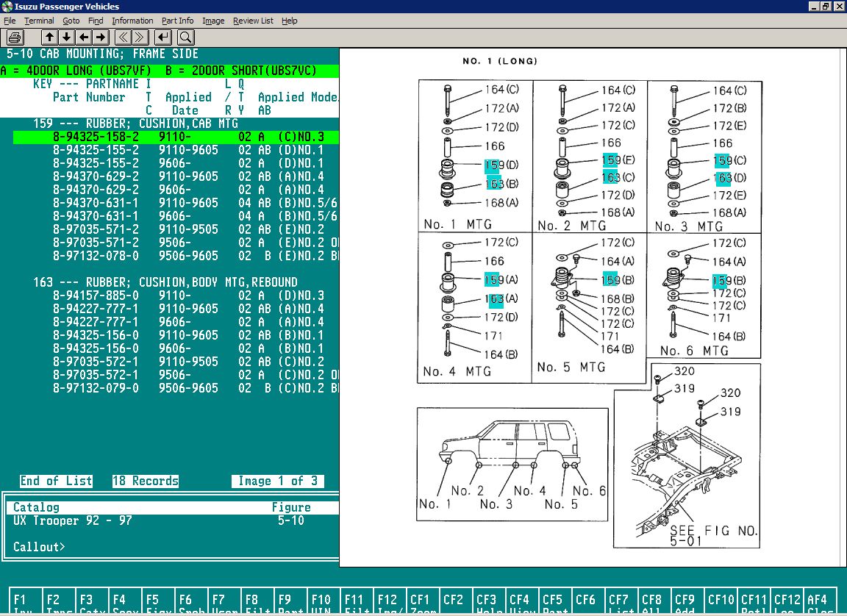Click the F9 function key button
Screen dimensions: 847x616
coord(290,601)
